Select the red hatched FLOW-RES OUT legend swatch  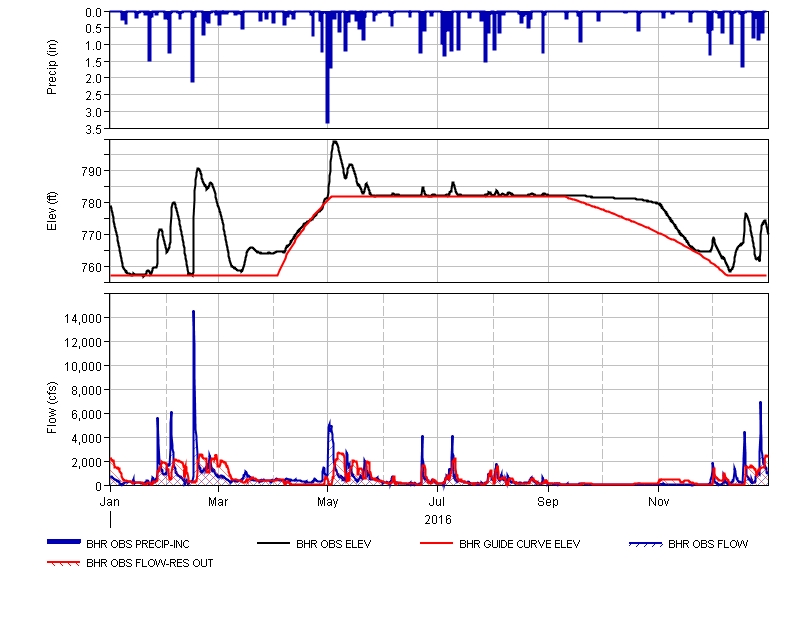pyautogui.click(x=64, y=563)
